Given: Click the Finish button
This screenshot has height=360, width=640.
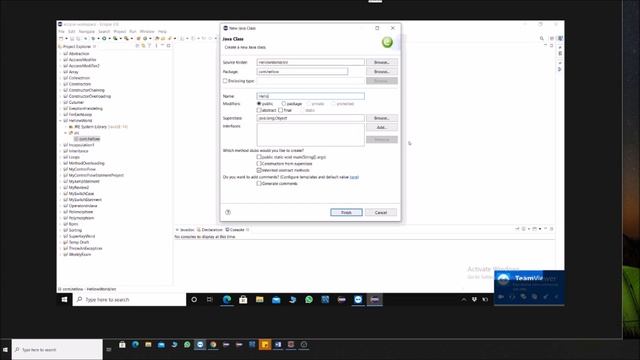Looking at the screenshot, I should tap(346, 212).
